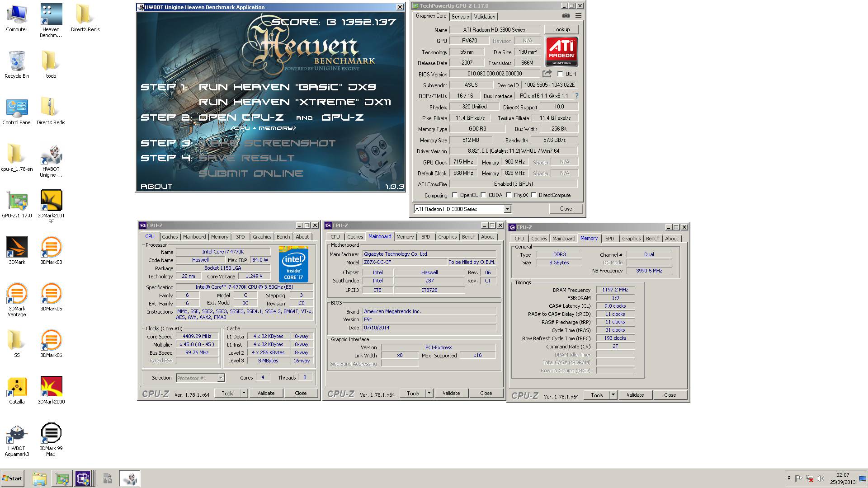The image size is (868, 488).
Task: Show hidden system tray icons
Action: [789, 478]
